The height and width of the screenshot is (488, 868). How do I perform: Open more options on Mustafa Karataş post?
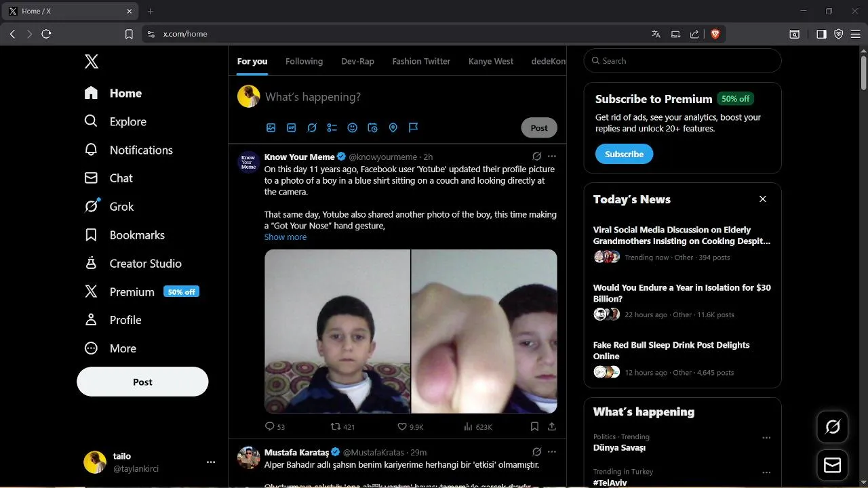[x=552, y=451]
